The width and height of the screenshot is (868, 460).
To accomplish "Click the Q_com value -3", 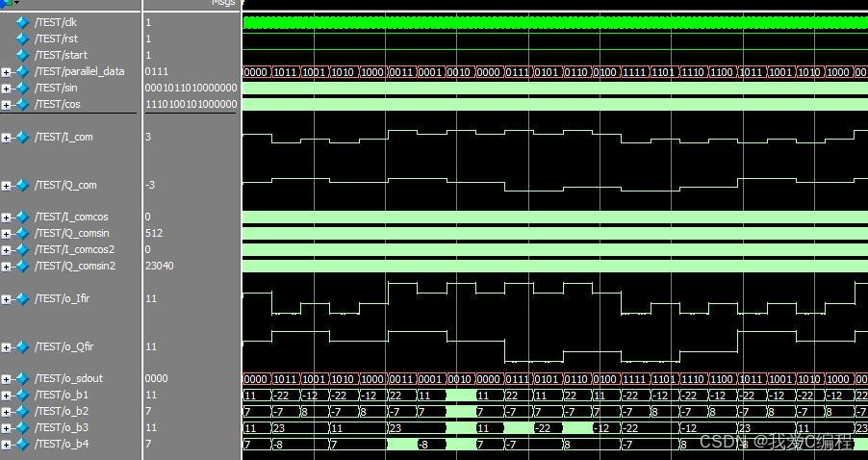I will pyautogui.click(x=150, y=185).
